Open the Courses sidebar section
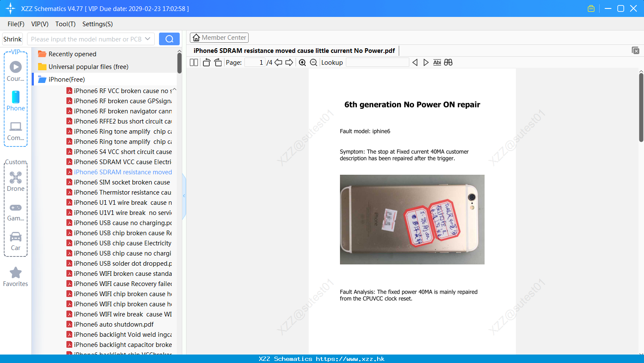This screenshot has width=644, height=363. point(16,71)
